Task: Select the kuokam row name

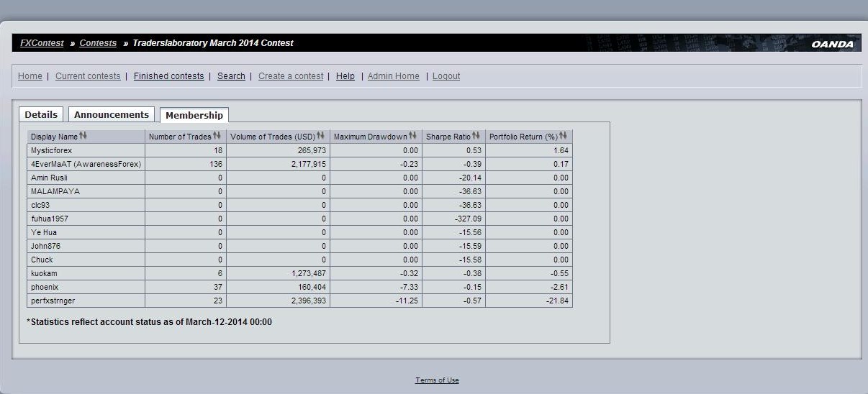Action: [43, 273]
